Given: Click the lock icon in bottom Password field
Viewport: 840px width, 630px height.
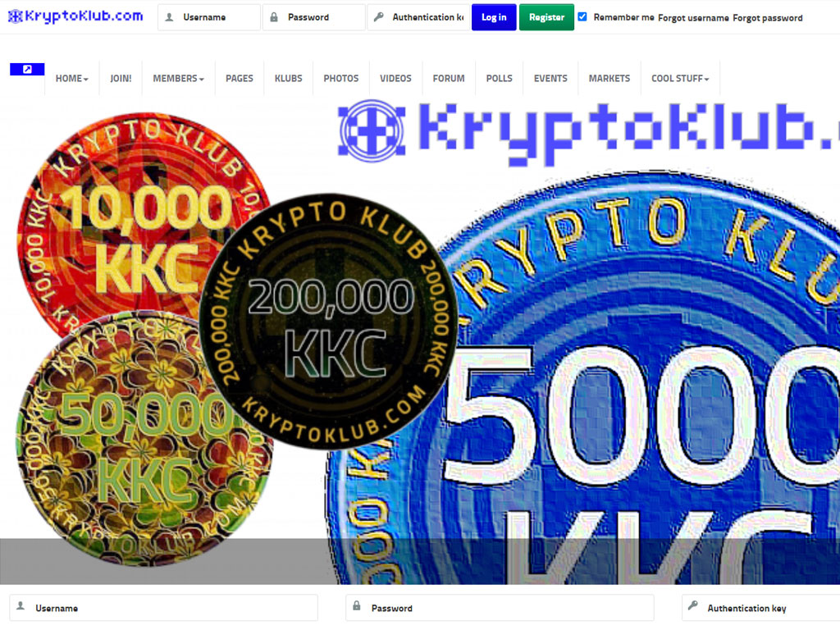Looking at the screenshot, I should tap(357, 606).
